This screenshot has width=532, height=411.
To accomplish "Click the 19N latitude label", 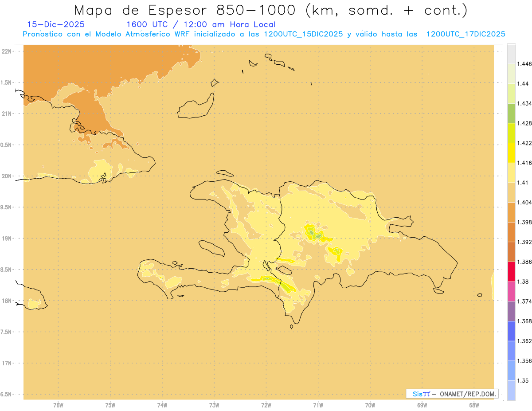I will click(7, 238).
